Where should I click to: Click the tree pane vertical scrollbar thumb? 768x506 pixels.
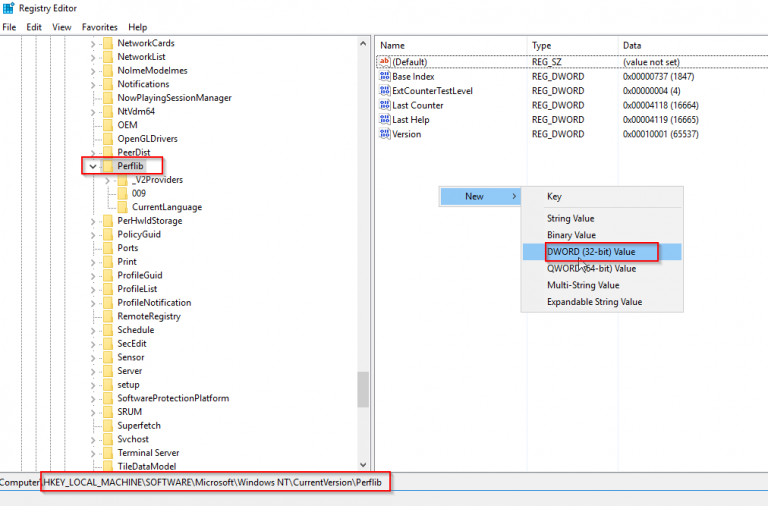point(362,388)
